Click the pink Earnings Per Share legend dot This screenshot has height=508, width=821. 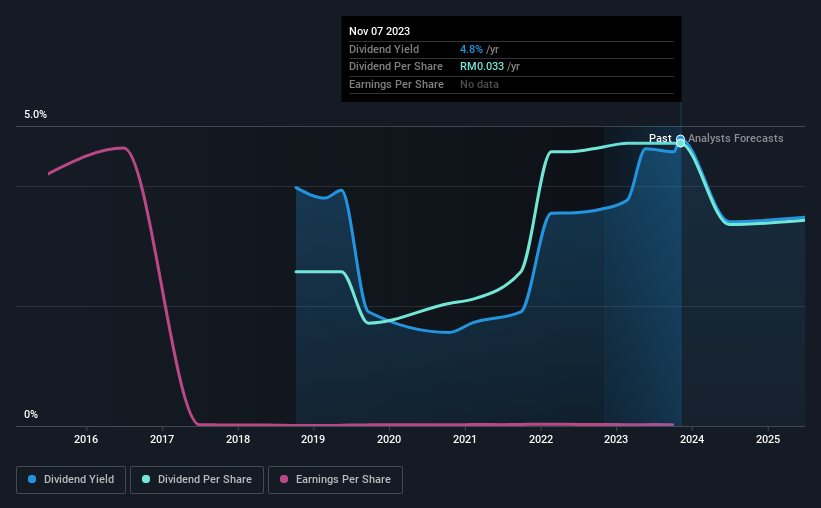coord(284,479)
